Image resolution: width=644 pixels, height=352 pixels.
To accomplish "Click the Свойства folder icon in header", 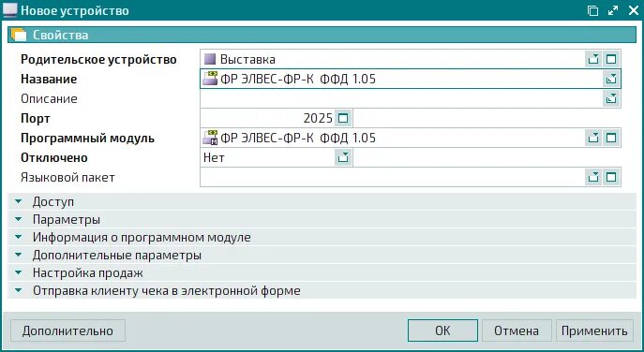I will tap(19, 35).
